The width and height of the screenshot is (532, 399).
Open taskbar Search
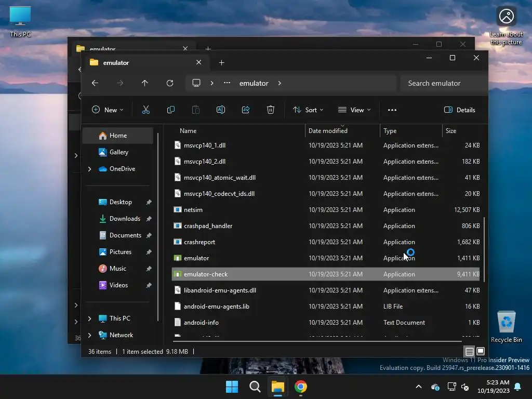tap(255, 387)
